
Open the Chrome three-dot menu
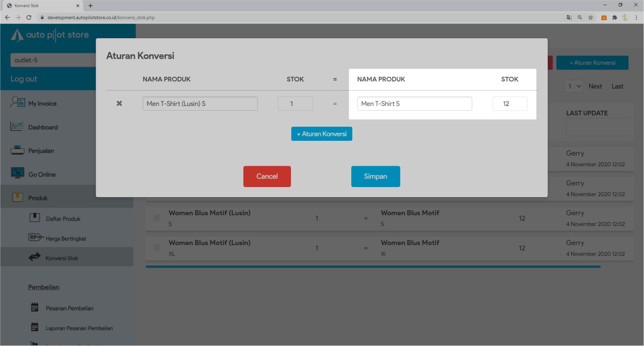point(636,17)
